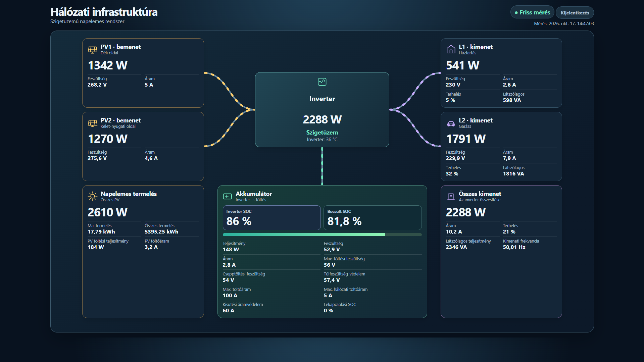Viewport: 644px width, 362px height.
Task: Click the PV2 solar panel icon
Action: (x=93, y=123)
